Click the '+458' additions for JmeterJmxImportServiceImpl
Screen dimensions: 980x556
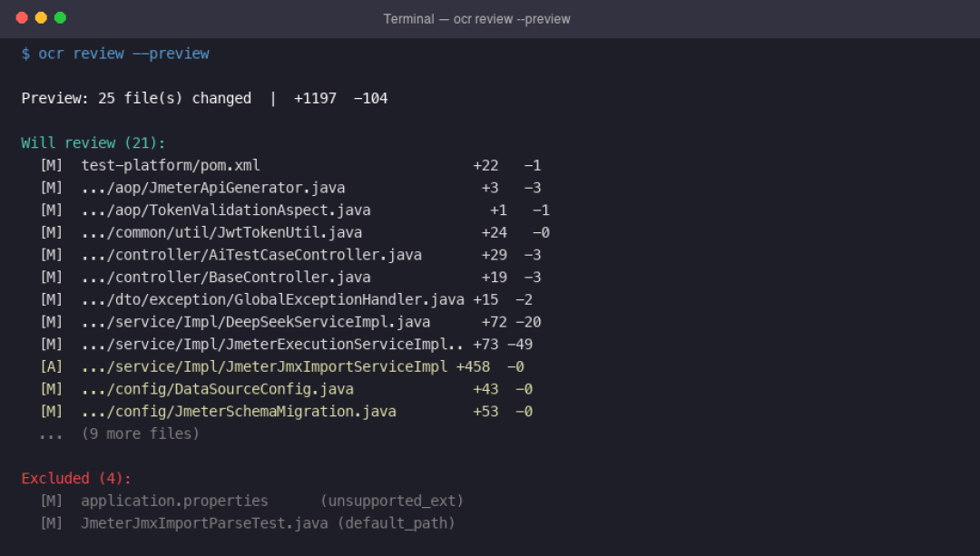473,366
